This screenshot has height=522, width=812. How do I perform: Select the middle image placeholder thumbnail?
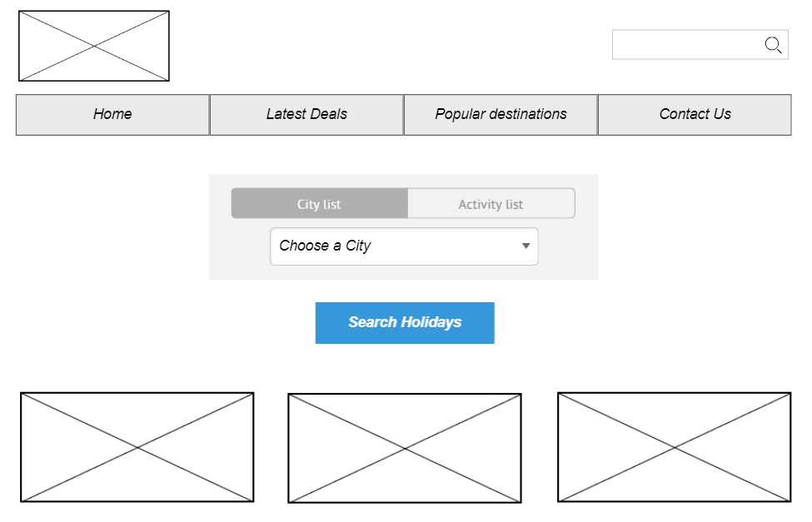click(x=405, y=448)
